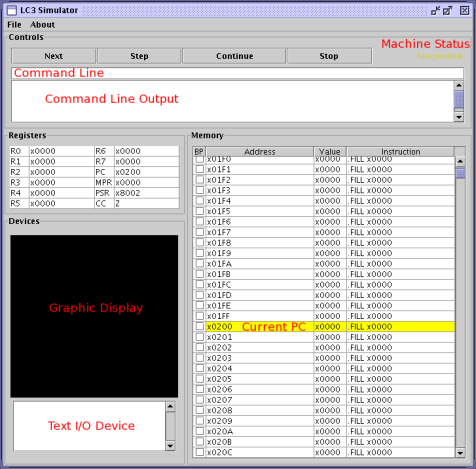Image resolution: width=476 pixels, height=469 pixels.
Task: Stop the machine with Stop button
Action: pos(329,56)
